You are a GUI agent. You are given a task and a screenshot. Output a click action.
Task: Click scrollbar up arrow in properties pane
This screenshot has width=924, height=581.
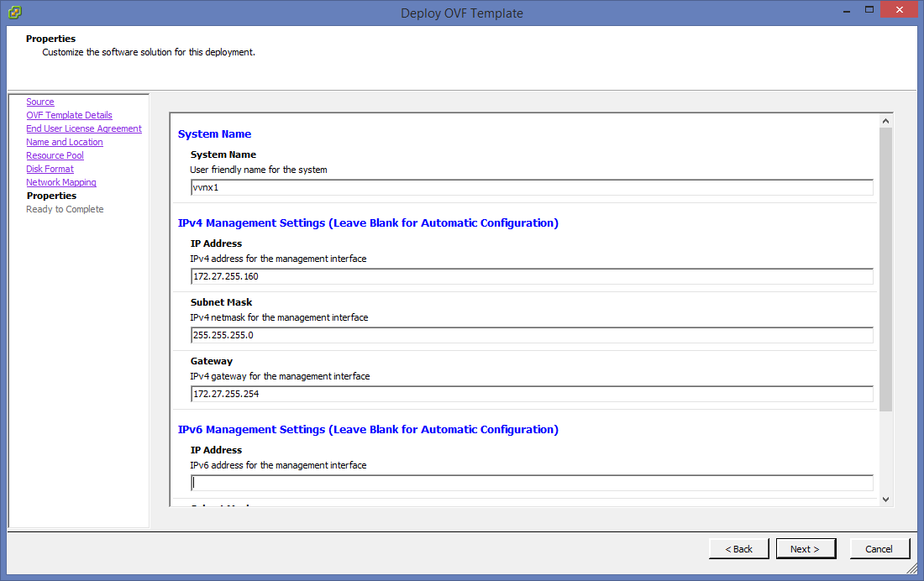click(885, 121)
